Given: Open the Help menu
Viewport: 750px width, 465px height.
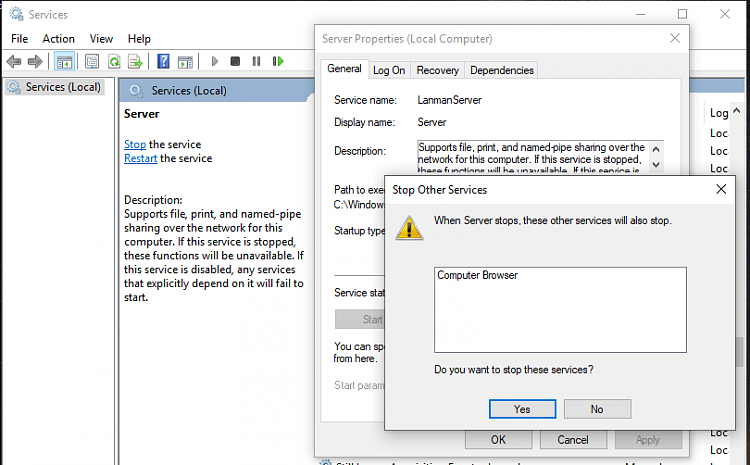Looking at the screenshot, I should [139, 39].
